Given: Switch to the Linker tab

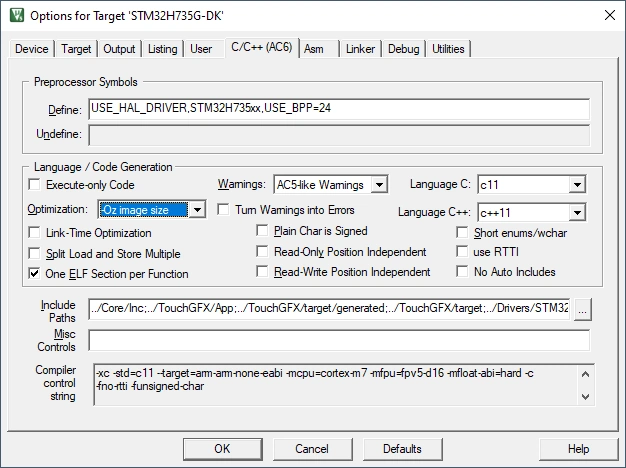Looking at the screenshot, I should [x=360, y=49].
